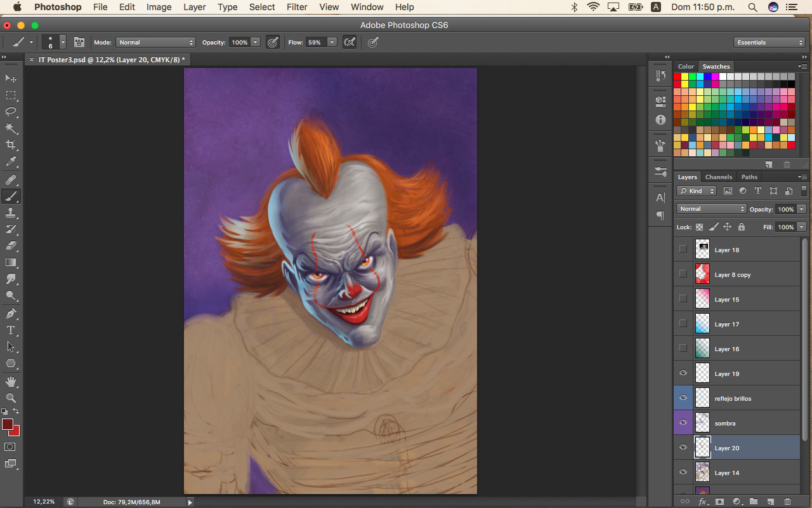
Task: Open the Layer menu
Action: click(x=194, y=7)
